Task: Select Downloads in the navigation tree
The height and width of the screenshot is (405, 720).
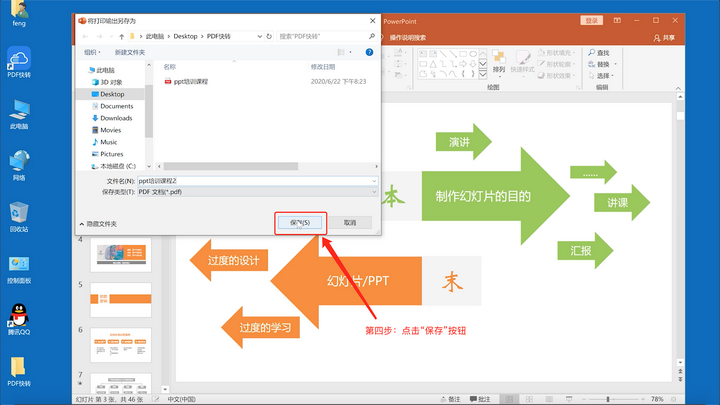Action: pyautogui.click(x=112, y=118)
